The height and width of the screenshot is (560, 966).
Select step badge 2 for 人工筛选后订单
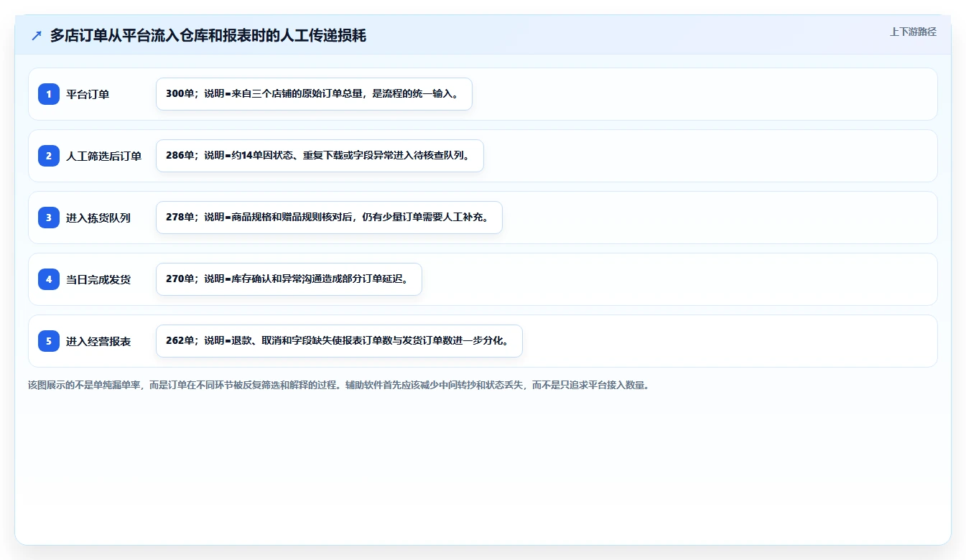[x=49, y=156]
